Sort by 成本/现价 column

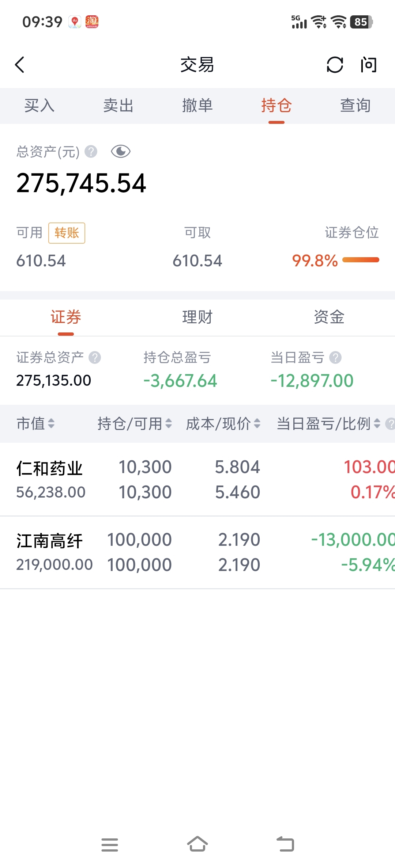[x=223, y=424]
